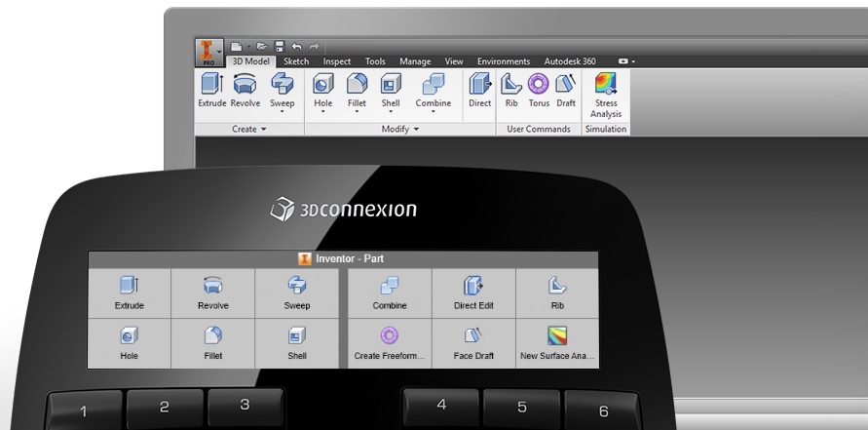Tap Face Draft on the 3Dconnexion display
The height and width of the screenshot is (430, 868).
point(473,343)
